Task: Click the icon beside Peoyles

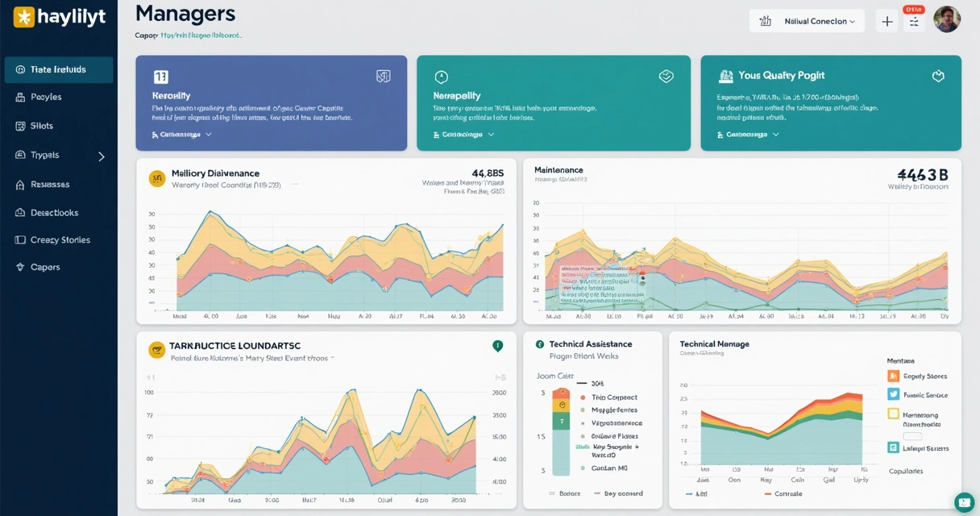Action: pos(21,97)
